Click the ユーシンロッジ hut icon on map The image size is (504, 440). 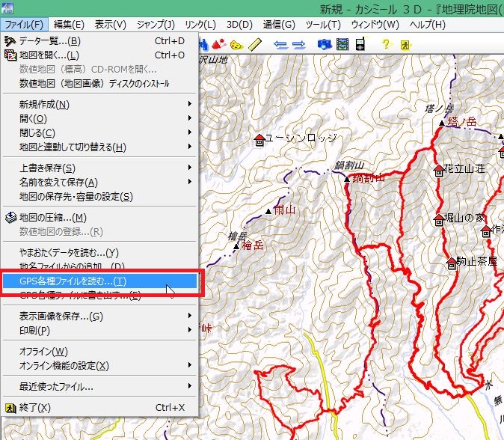[x=259, y=140]
